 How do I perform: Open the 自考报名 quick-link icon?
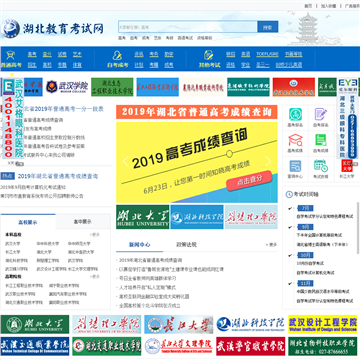[x=320, y=114]
